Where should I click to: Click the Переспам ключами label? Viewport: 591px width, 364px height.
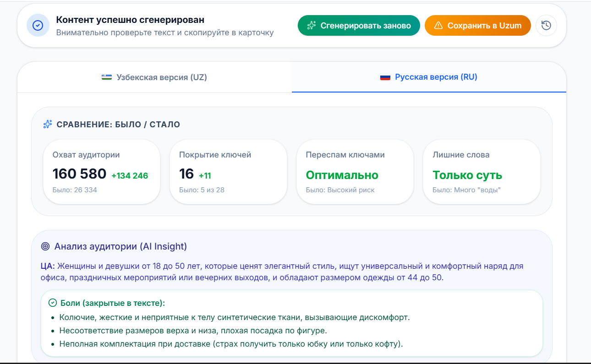click(x=345, y=155)
